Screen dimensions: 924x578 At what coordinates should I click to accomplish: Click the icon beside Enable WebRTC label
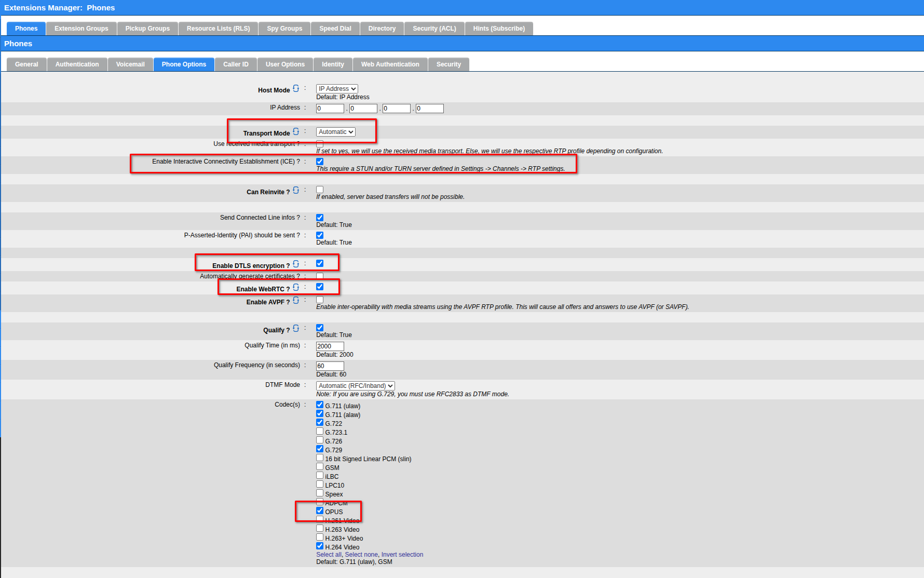pos(296,288)
